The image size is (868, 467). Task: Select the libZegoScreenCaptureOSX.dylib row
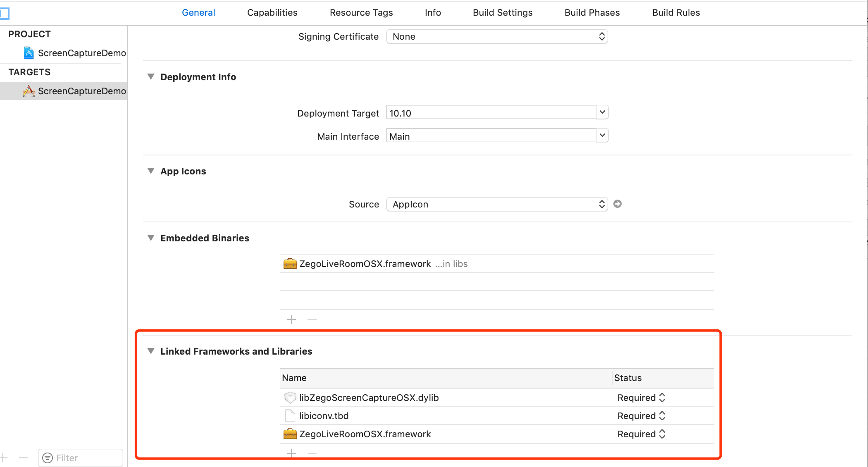tap(497, 398)
